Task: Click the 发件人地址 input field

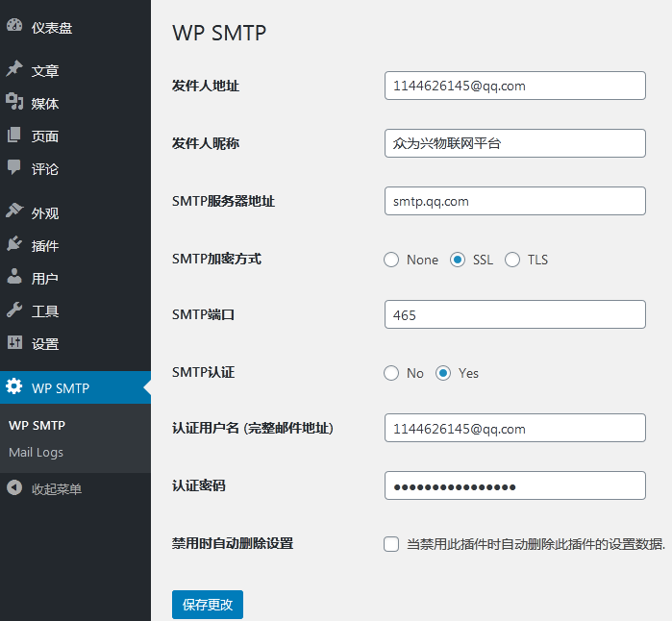Action: [x=515, y=86]
